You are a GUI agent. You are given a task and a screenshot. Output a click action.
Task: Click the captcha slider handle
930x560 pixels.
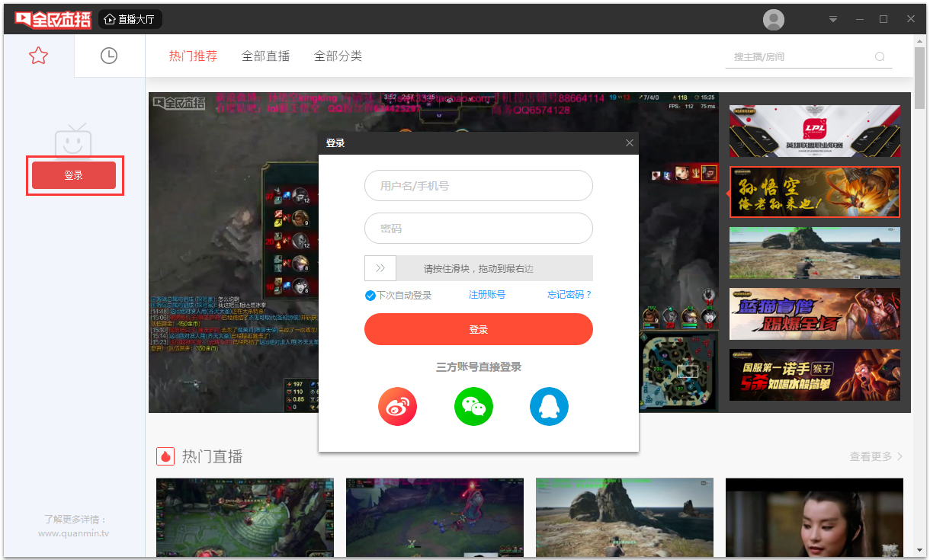tap(380, 268)
